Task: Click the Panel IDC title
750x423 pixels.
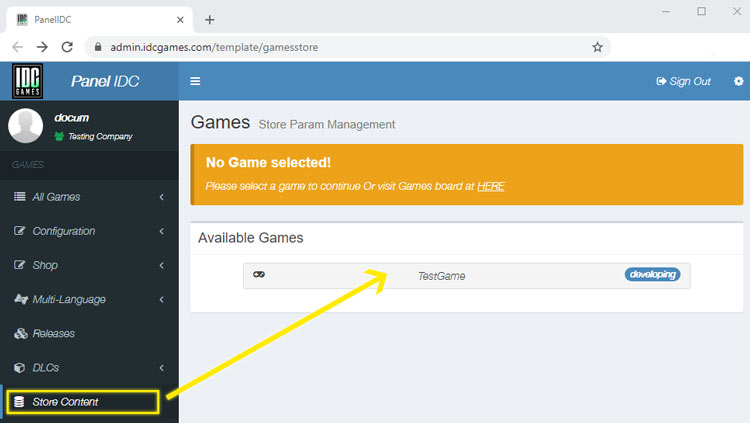Action: 105,81
